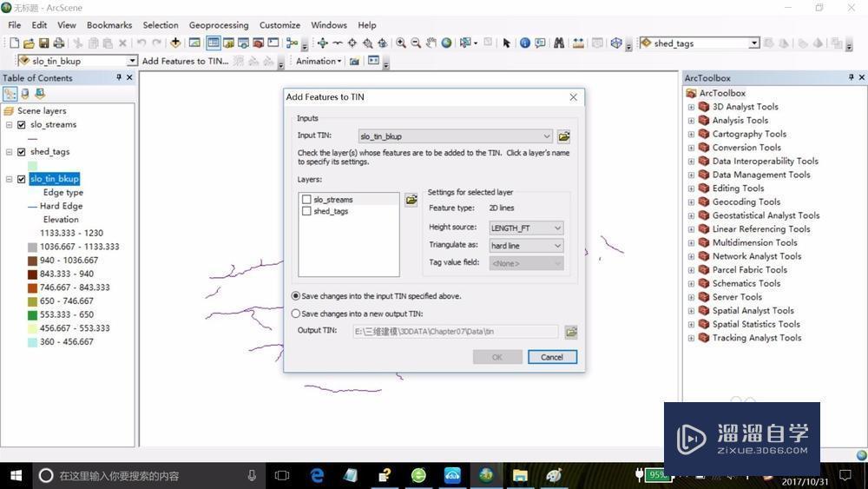Image resolution: width=868 pixels, height=489 pixels.
Task: Save the scene with the floppy icon
Action: tap(43, 43)
